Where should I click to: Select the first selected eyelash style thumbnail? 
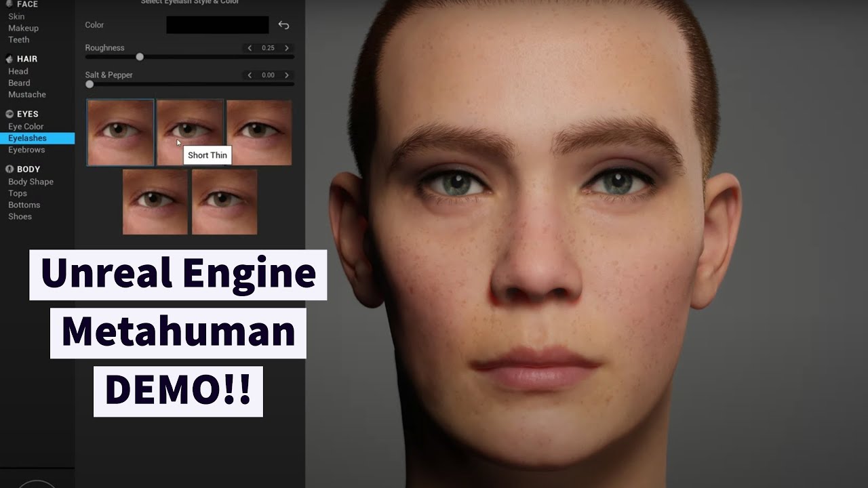click(x=121, y=132)
